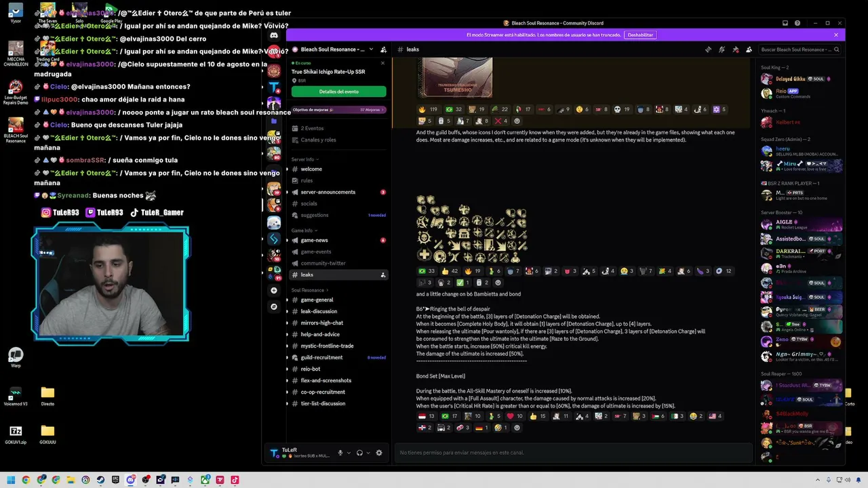868x488 pixels.
Task: Go to leak-discussion channel
Action: [338, 311]
